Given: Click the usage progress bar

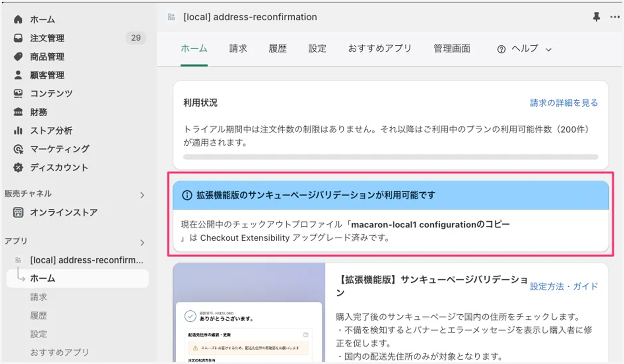Looking at the screenshot, I should click(x=390, y=157).
